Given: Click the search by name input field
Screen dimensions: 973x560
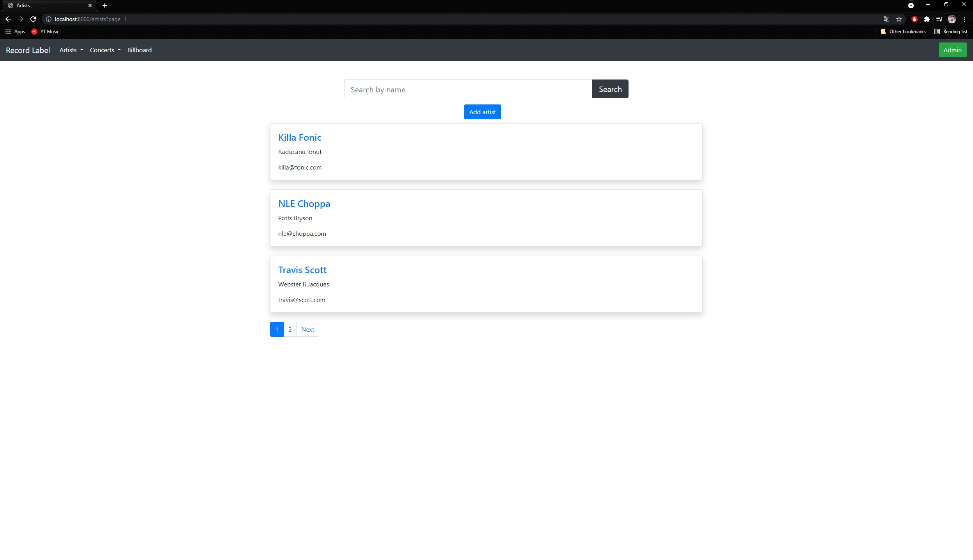Looking at the screenshot, I should (468, 89).
